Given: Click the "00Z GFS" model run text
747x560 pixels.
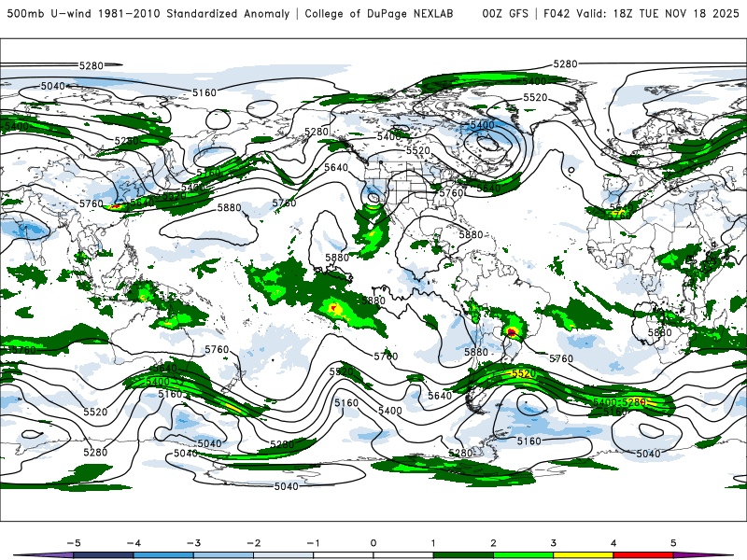Looking at the screenshot, I should [505, 13].
